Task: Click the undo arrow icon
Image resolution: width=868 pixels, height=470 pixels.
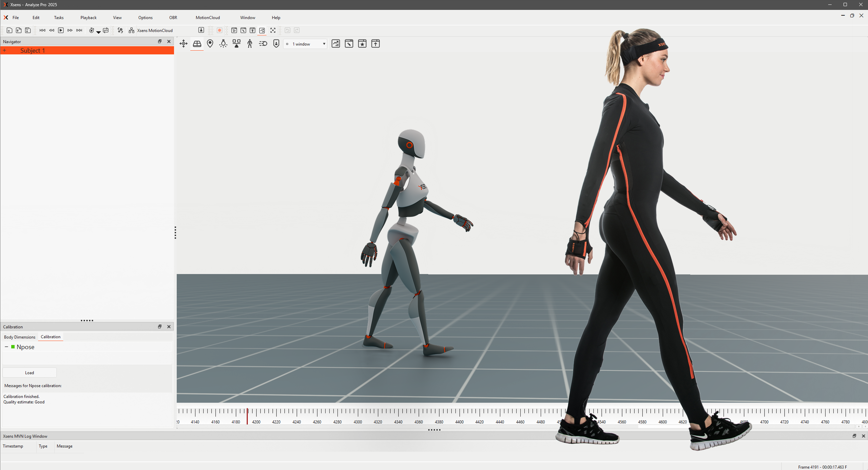Action: [x=287, y=30]
